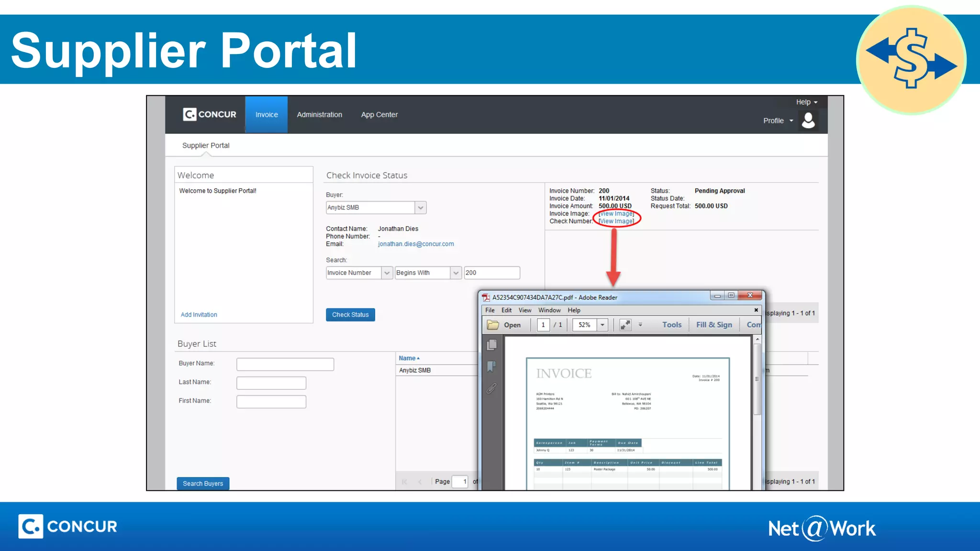Click the Pending Approval status text
The image size is (980, 551).
(x=720, y=191)
